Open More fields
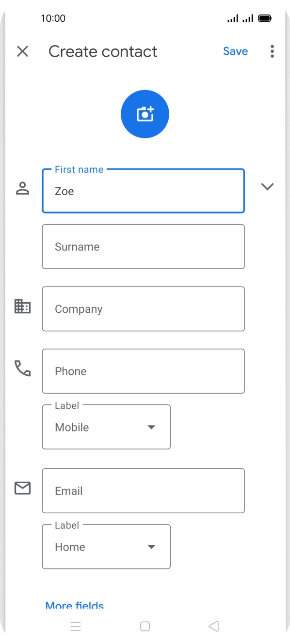This screenshot has height=644, width=290. [x=74, y=605]
